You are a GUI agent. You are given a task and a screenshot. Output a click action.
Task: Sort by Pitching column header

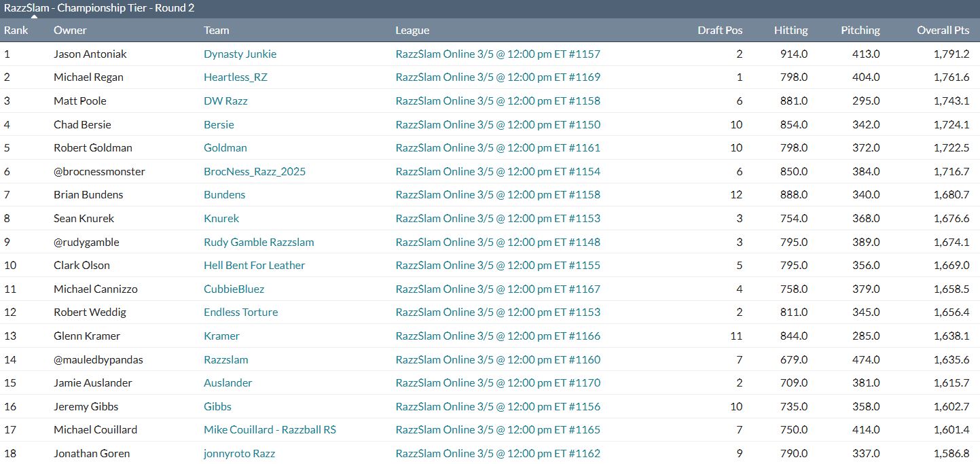(x=860, y=30)
